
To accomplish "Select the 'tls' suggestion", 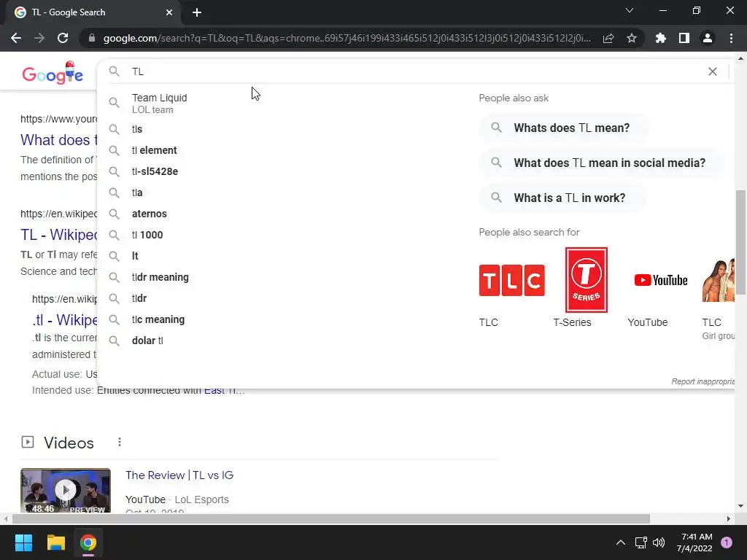I will 286,129.
